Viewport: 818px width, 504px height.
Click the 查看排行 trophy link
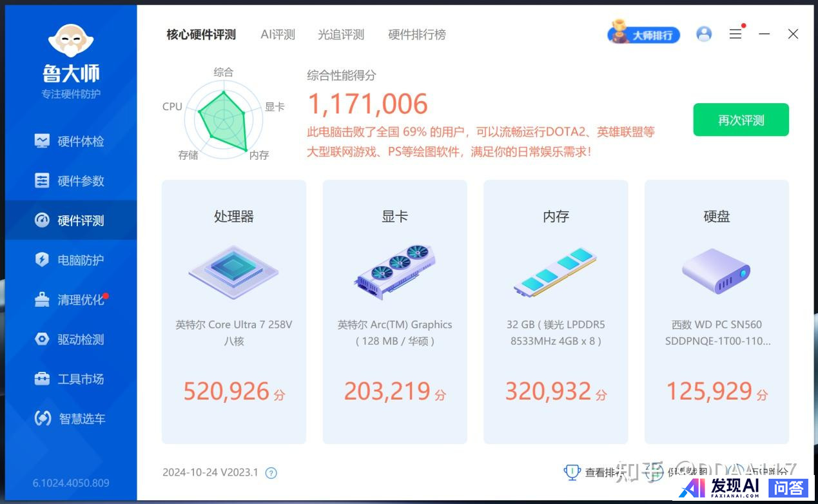point(594,472)
